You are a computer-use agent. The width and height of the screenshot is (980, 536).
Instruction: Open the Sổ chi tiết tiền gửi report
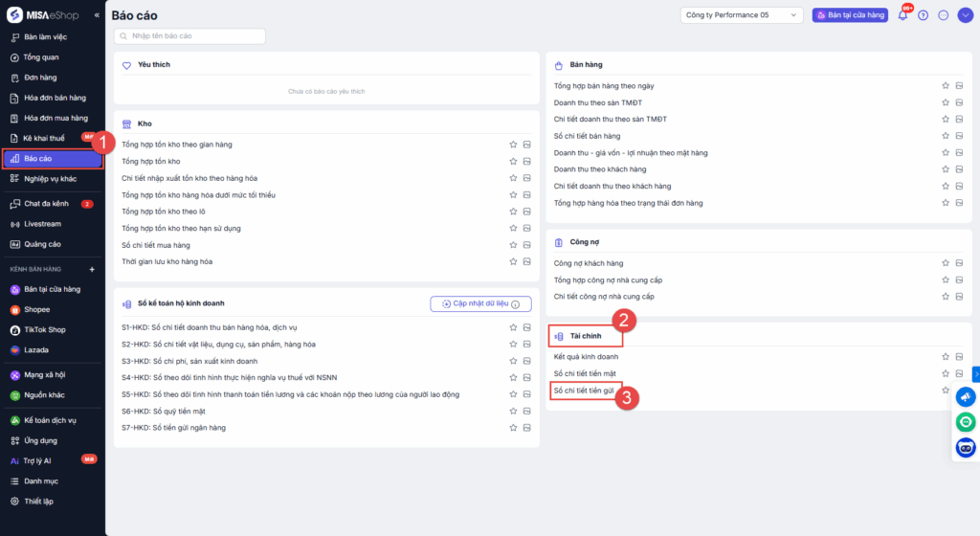583,390
